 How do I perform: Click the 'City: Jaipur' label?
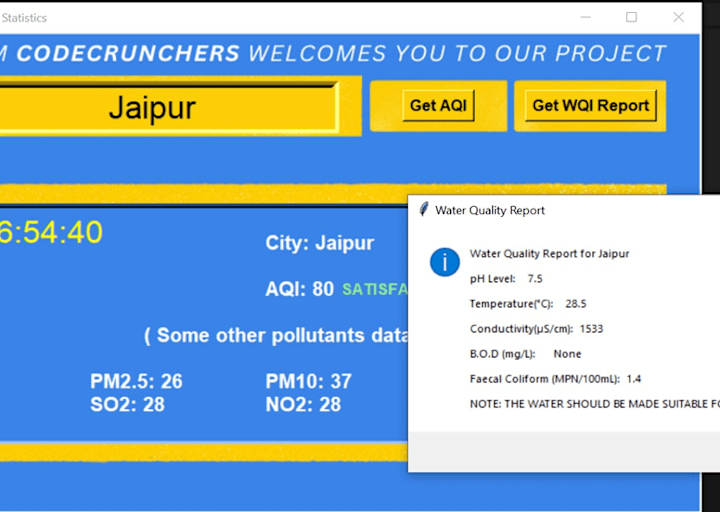click(x=320, y=243)
